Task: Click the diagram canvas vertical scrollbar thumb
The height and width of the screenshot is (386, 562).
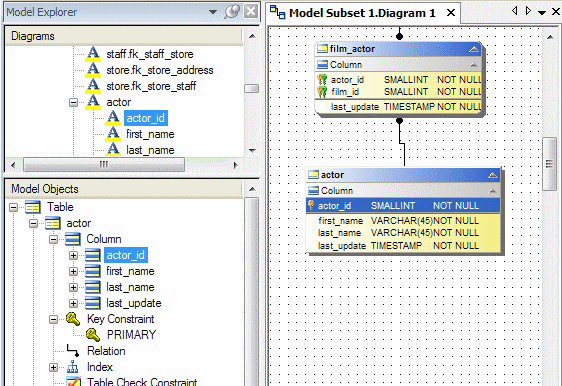Action: click(x=549, y=164)
